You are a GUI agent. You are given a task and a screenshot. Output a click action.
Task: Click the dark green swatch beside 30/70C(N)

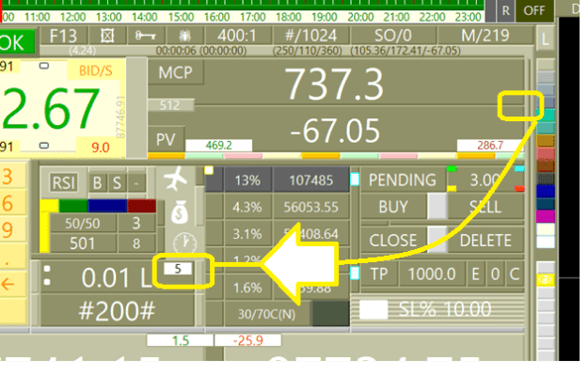[330, 313]
